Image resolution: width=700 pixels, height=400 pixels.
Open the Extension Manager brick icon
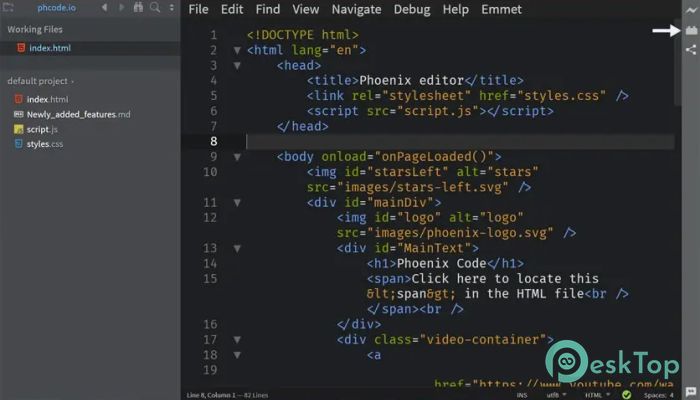point(691,30)
